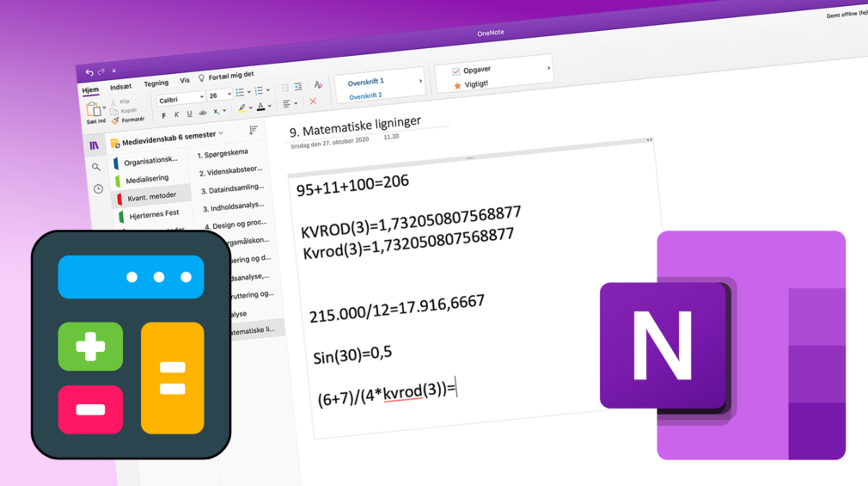Apply the Vigtigt! star tag
The image size is (868, 486).
tap(471, 85)
